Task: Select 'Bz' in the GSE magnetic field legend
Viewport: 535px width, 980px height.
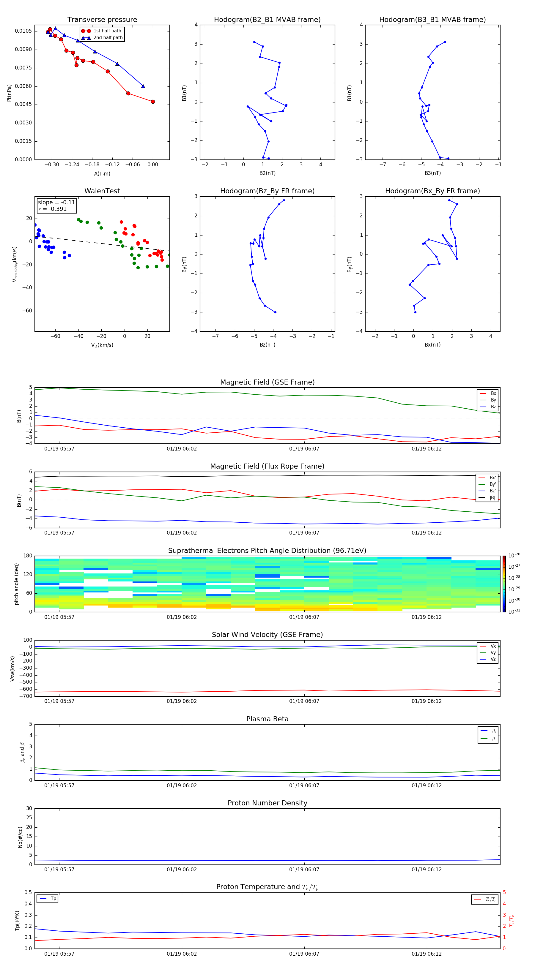Action: (x=488, y=407)
